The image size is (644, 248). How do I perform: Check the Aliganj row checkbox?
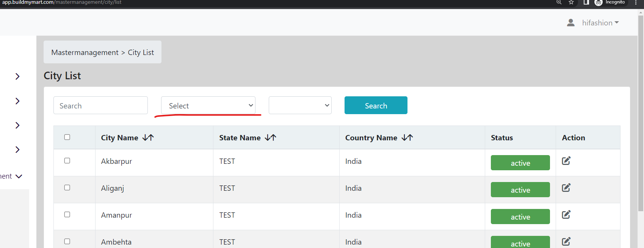67,187
